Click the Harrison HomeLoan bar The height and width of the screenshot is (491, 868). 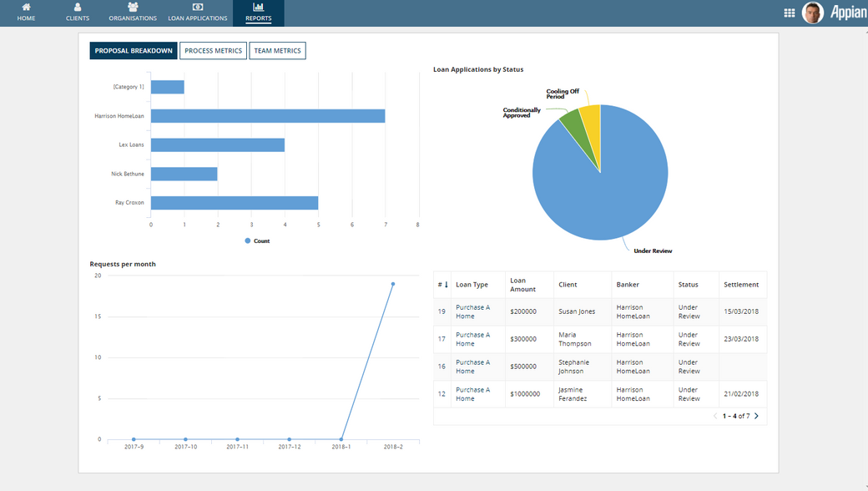[x=267, y=116]
